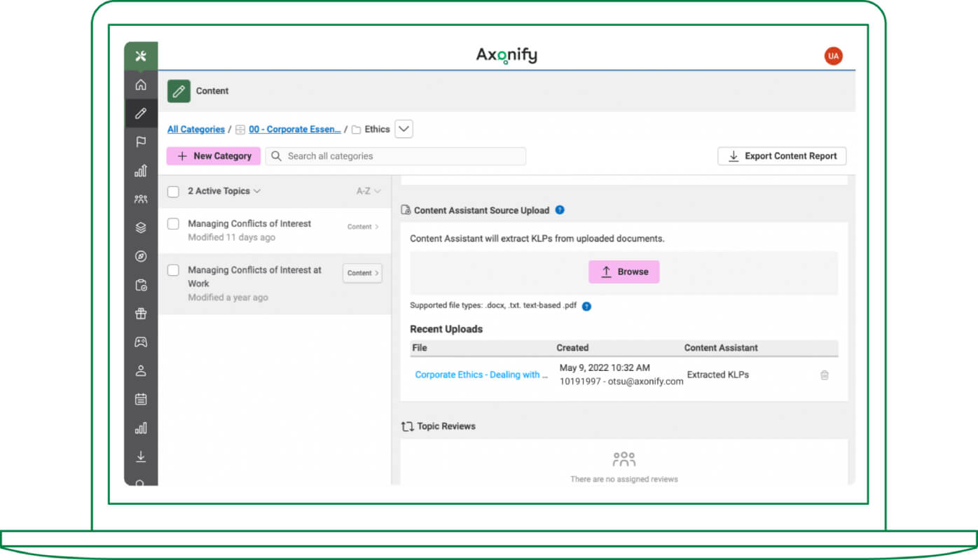Check the Managing Conflicts of Interest topic checkbox
This screenshot has width=978, height=560.
click(173, 224)
